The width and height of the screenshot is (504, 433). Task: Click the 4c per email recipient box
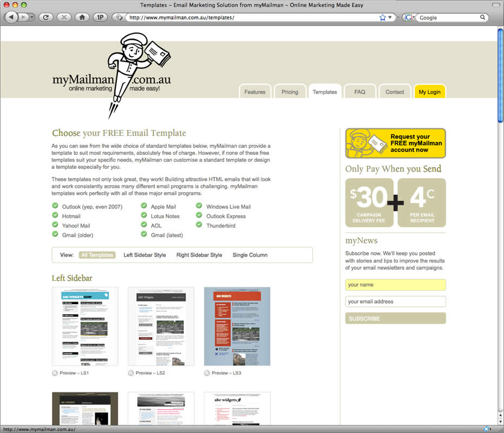coord(422,202)
